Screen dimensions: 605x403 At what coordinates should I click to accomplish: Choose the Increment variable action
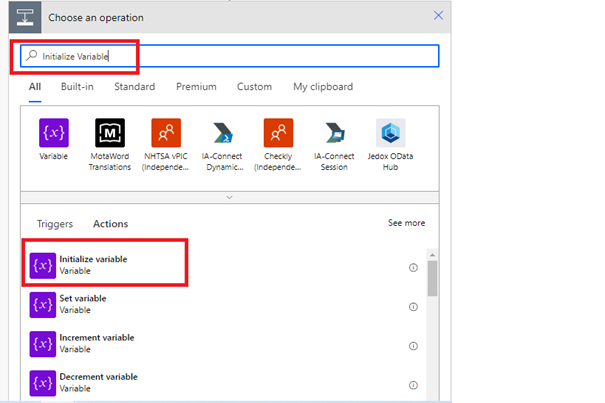click(x=224, y=344)
